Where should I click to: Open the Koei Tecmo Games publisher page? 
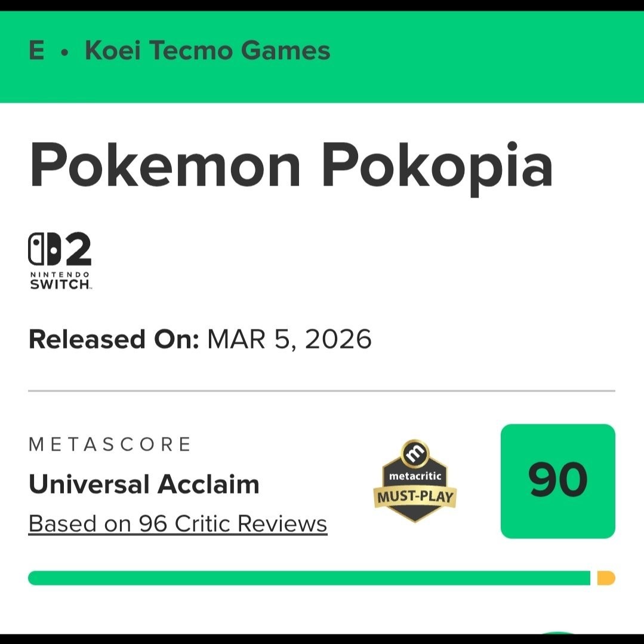coord(206,51)
